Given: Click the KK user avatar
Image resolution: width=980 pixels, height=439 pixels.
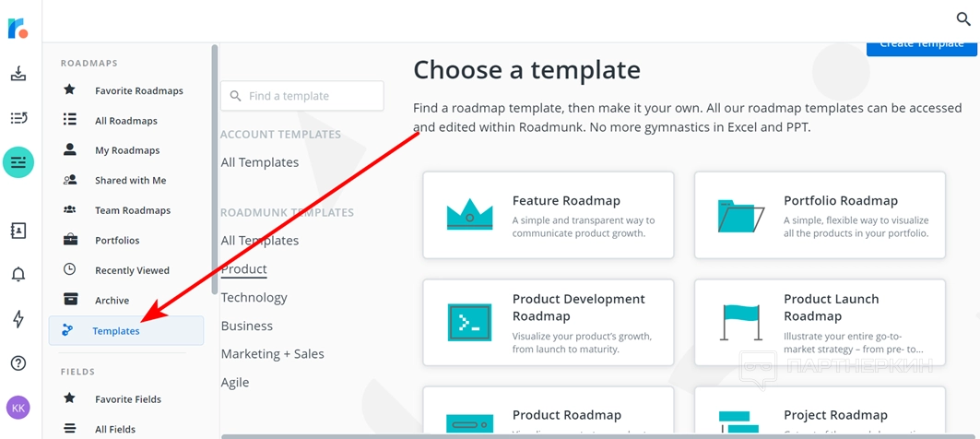Looking at the screenshot, I should click(x=18, y=407).
